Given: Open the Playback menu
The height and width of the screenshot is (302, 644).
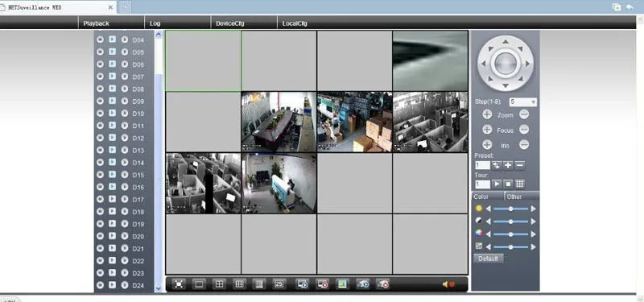Looking at the screenshot, I should pos(96,23).
